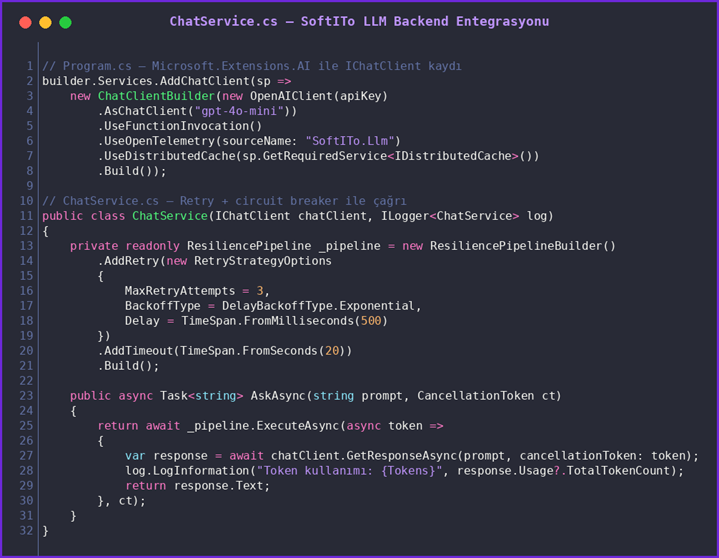Click the comment '// ChatService.cs — Retry + circuit breaker ile çağrı'

[x=224, y=201]
